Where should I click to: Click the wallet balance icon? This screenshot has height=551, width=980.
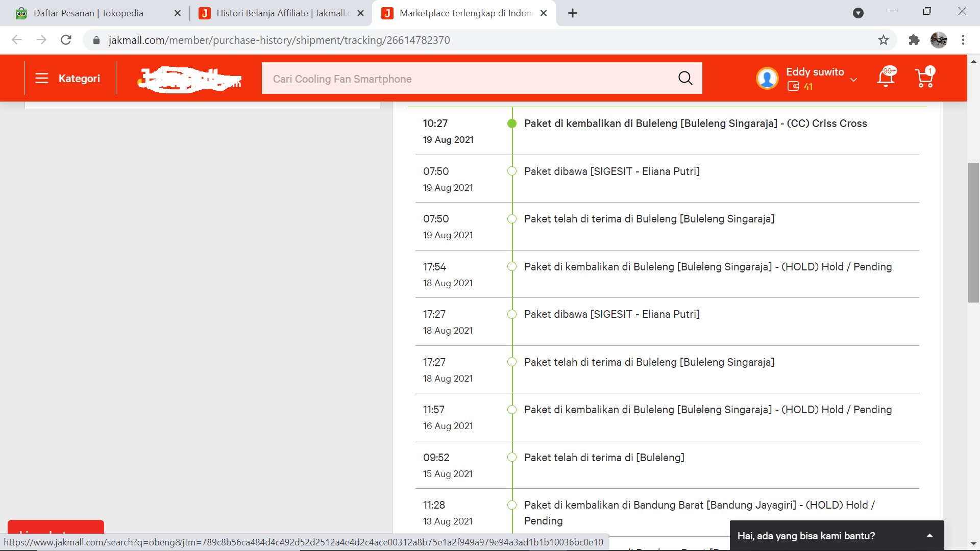coord(793,86)
